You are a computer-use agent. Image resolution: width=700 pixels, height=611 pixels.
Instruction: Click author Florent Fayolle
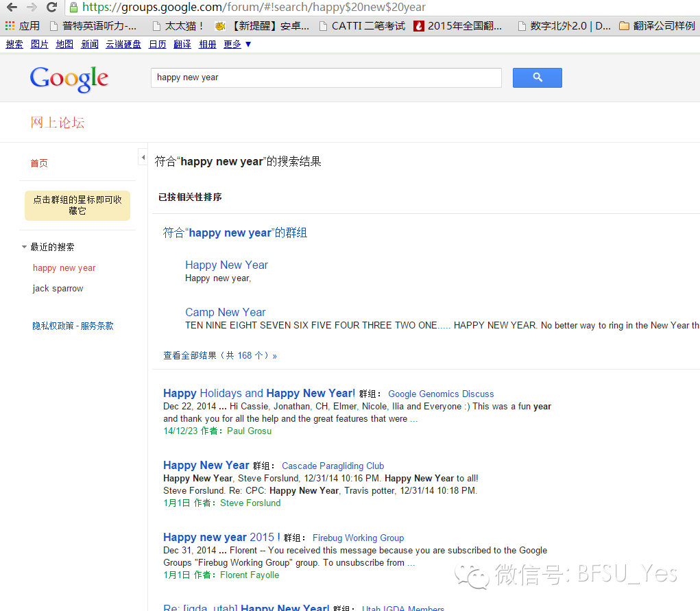pyautogui.click(x=250, y=575)
